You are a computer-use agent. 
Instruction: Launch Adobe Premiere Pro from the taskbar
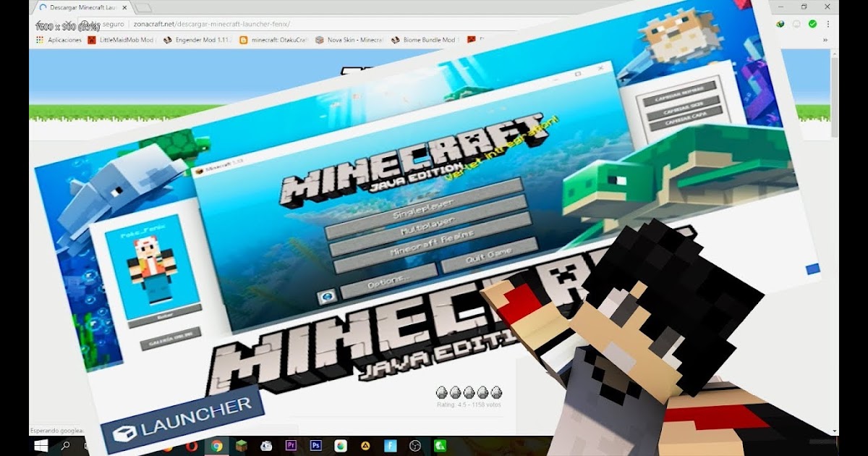[x=292, y=446]
